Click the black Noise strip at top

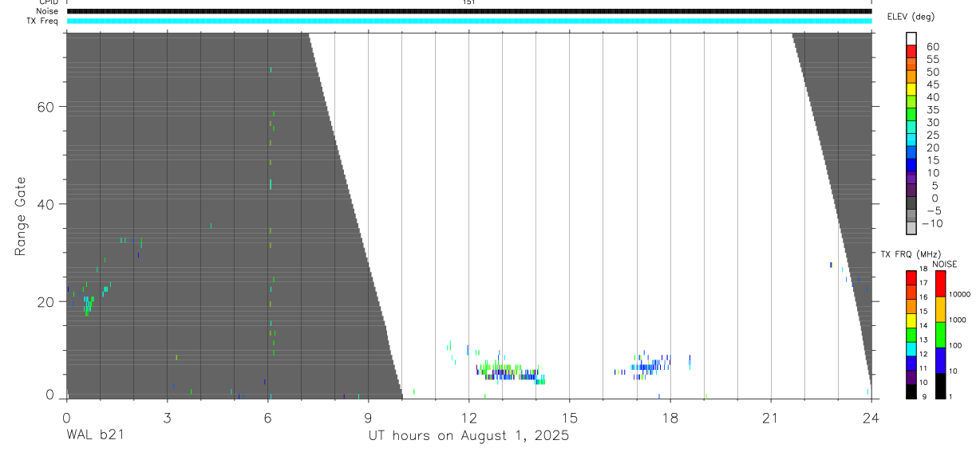[469, 11]
